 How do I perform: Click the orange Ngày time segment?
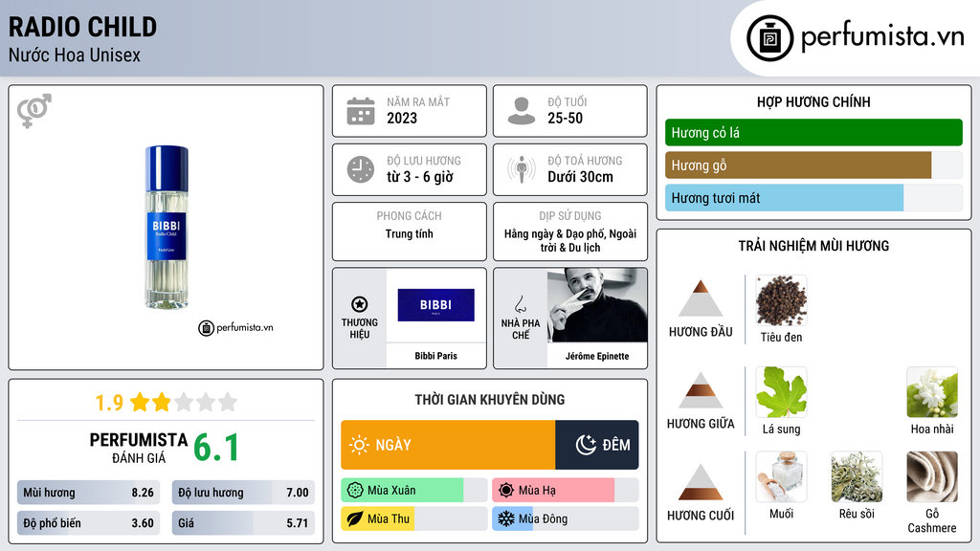pos(448,445)
